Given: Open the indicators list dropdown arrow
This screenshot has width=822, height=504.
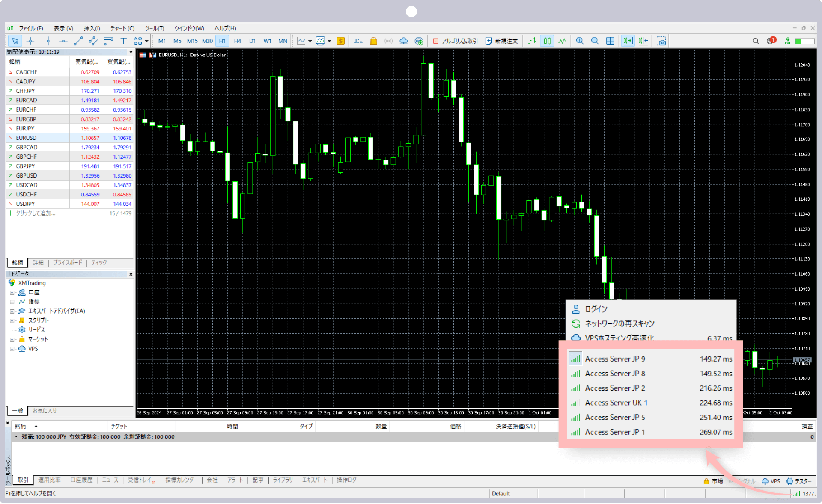Looking at the screenshot, I should 310,42.
